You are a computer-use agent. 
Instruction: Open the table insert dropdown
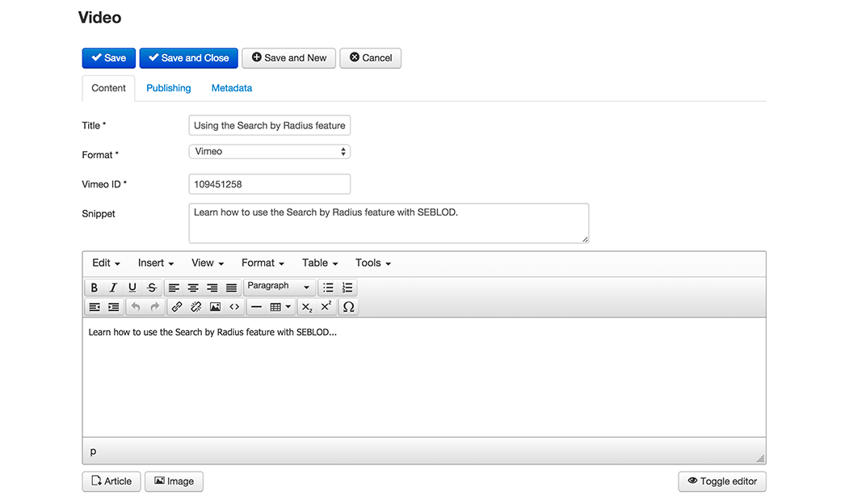[280, 307]
